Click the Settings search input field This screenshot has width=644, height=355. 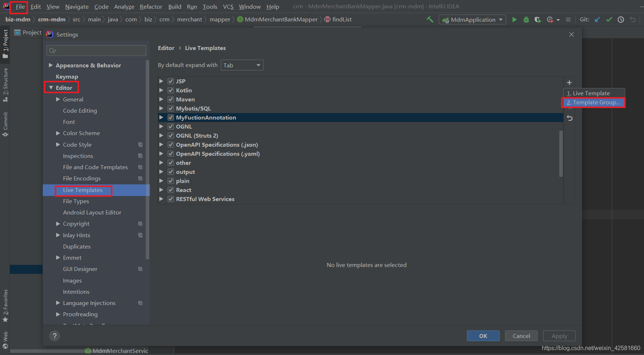pos(96,50)
